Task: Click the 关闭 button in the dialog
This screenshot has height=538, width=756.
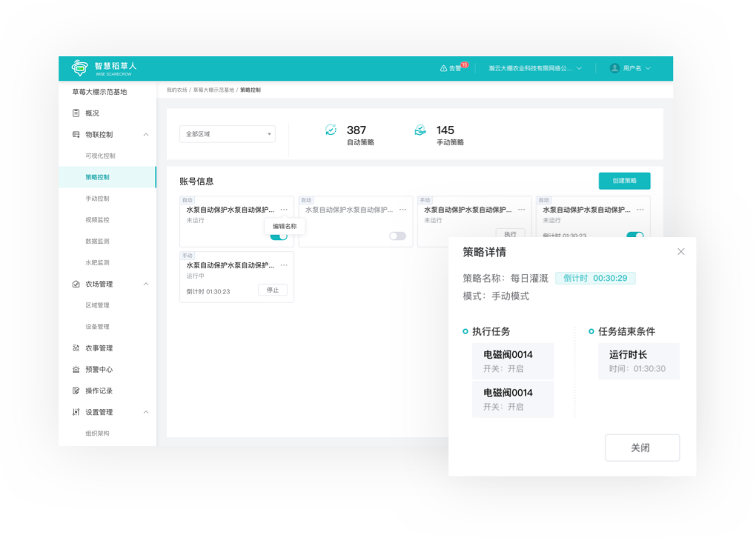Action: click(x=642, y=448)
